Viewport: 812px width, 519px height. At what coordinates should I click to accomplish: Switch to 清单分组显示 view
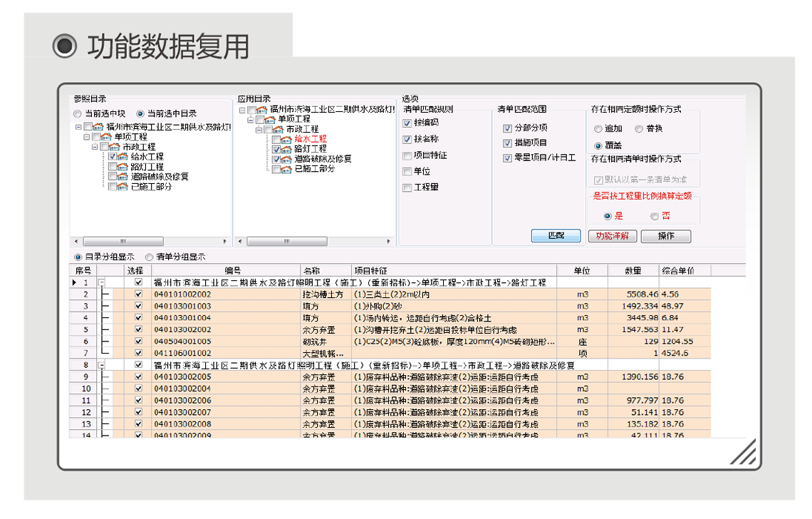(149, 257)
